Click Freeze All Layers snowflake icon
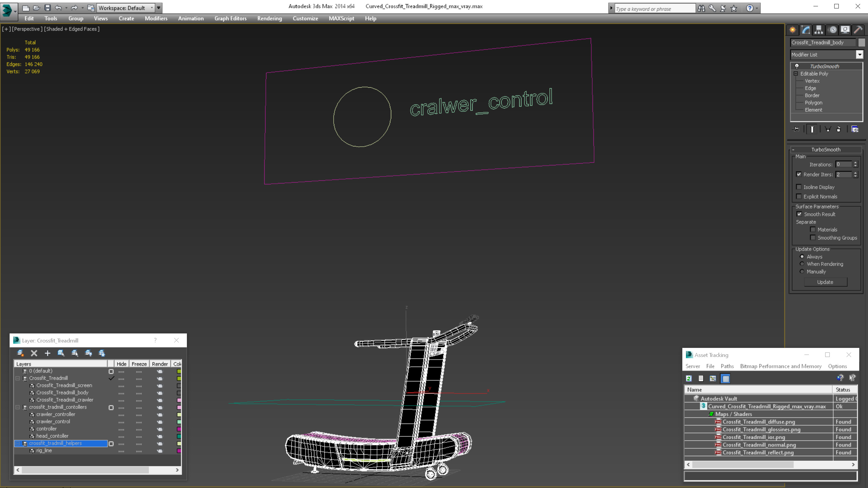Screen dimensions: 868x488 click(x=102, y=353)
